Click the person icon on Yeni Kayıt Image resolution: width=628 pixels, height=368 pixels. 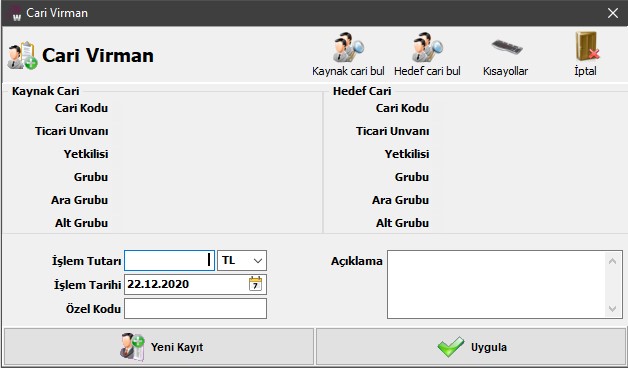(133, 346)
